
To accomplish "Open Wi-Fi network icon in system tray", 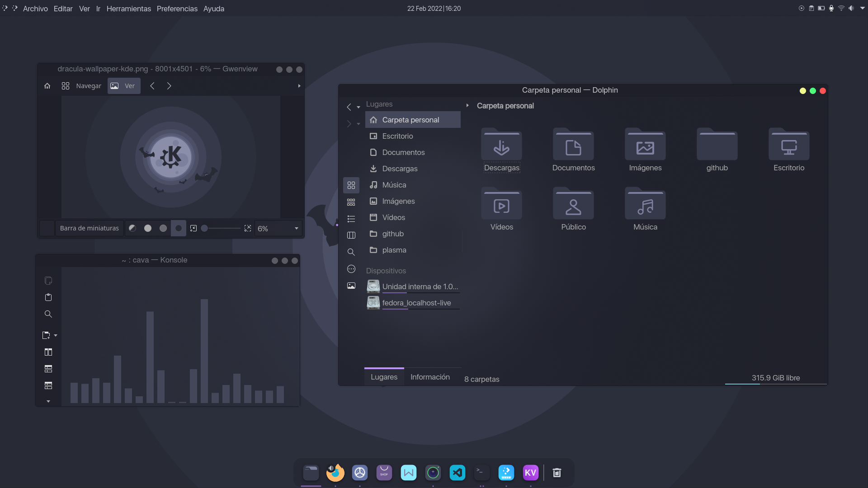I will tap(841, 8).
